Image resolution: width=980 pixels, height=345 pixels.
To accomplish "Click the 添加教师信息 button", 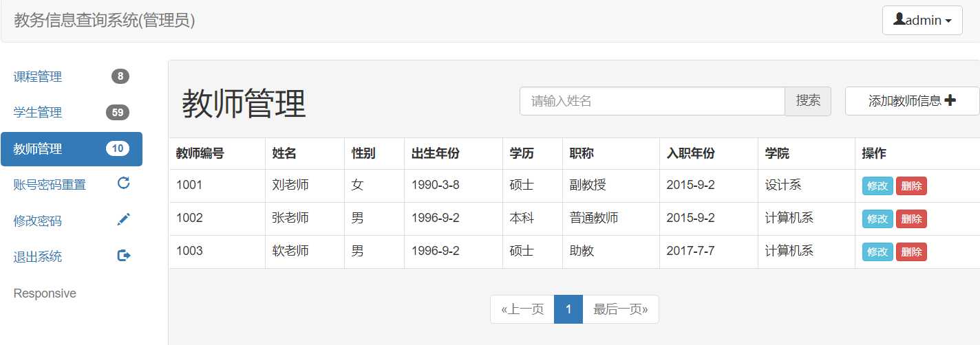I will 912,101.
